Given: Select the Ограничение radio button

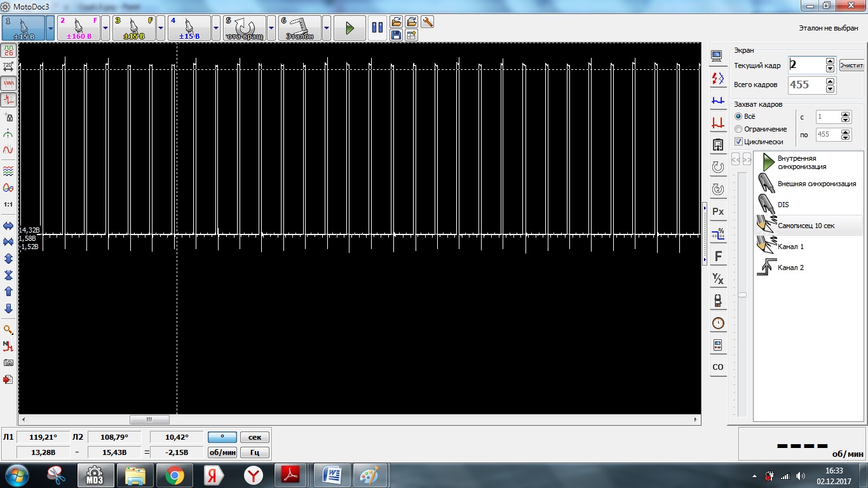Looking at the screenshot, I should (x=738, y=129).
